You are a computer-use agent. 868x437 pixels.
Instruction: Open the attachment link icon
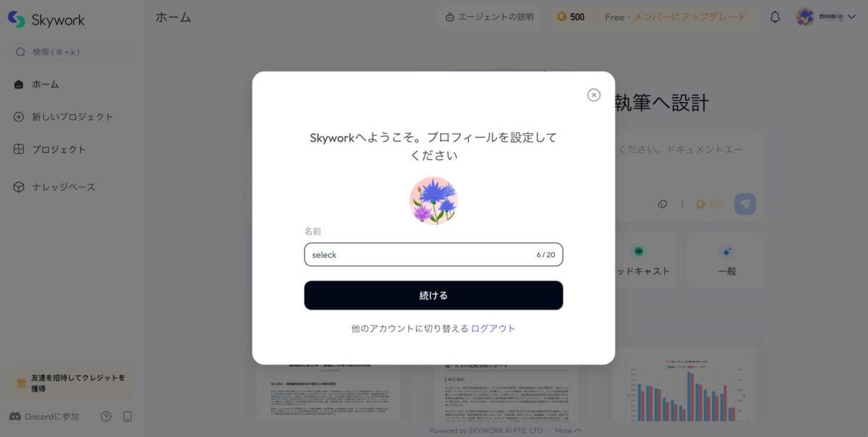(x=662, y=204)
